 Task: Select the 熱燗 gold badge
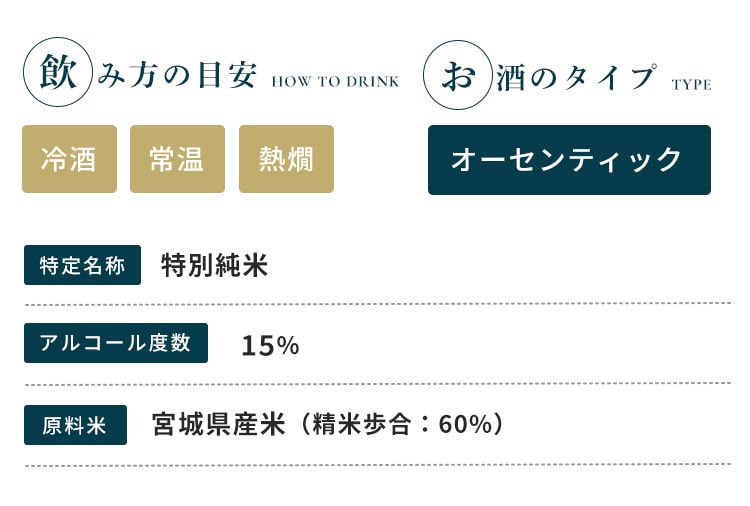[287, 159]
